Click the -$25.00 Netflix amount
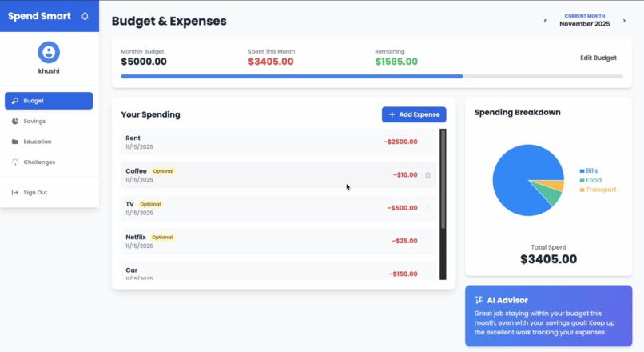Screen dimensions: 644x352 (x=404, y=241)
